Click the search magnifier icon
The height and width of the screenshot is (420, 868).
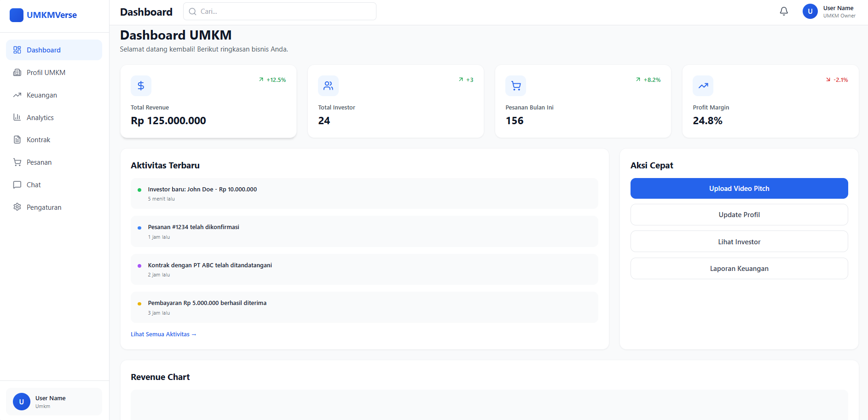[x=192, y=12]
